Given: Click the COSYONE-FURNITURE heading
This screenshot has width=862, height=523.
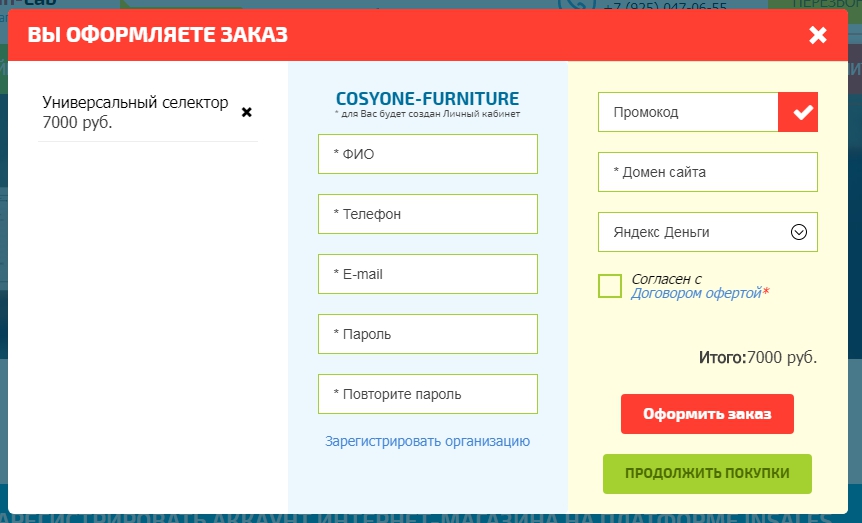Looking at the screenshot, I should point(427,98).
